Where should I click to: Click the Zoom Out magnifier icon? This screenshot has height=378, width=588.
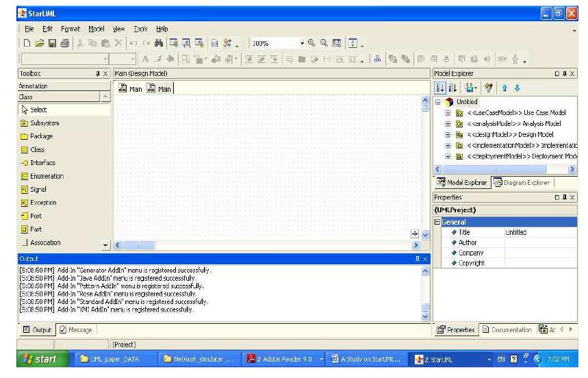click(x=324, y=42)
